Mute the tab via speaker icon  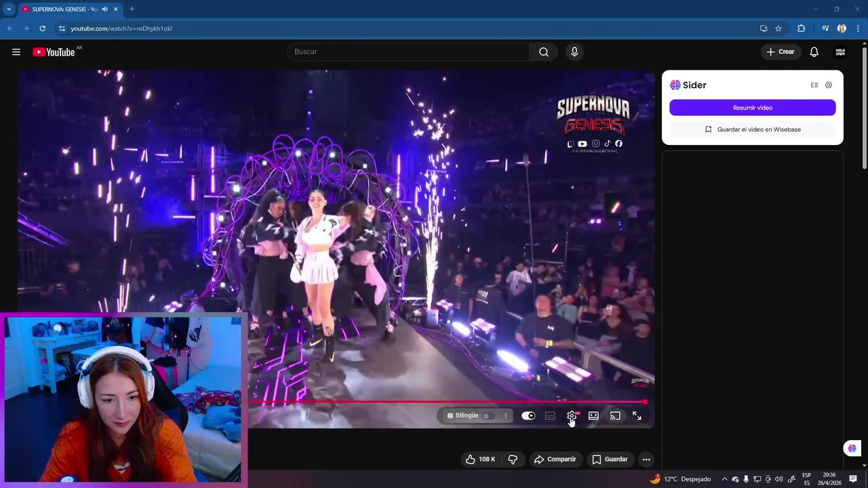[x=104, y=9]
